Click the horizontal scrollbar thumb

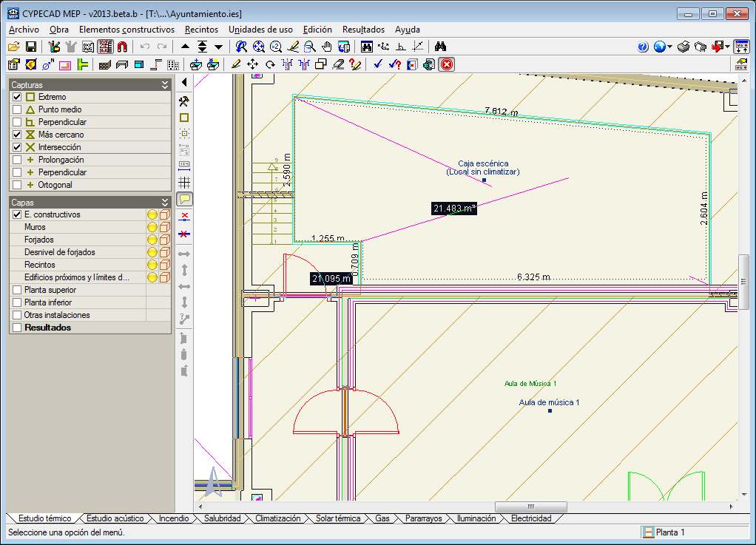[x=530, y=507]
